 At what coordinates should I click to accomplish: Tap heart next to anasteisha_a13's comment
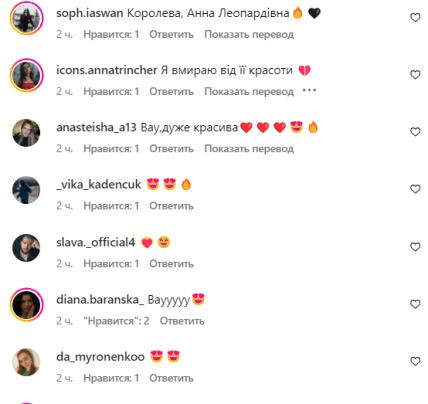pos(415,132)
